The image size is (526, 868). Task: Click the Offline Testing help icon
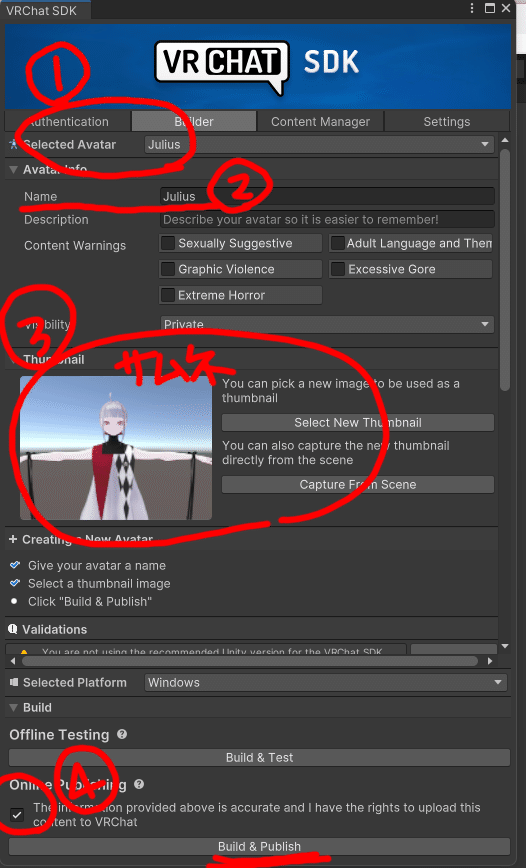[122, 734]
